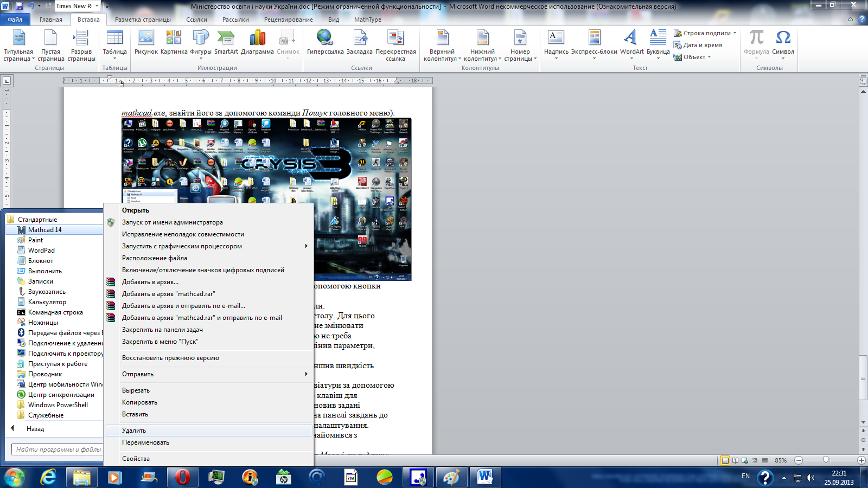
Task: Click the system tray volume icon
Action: 810,478
